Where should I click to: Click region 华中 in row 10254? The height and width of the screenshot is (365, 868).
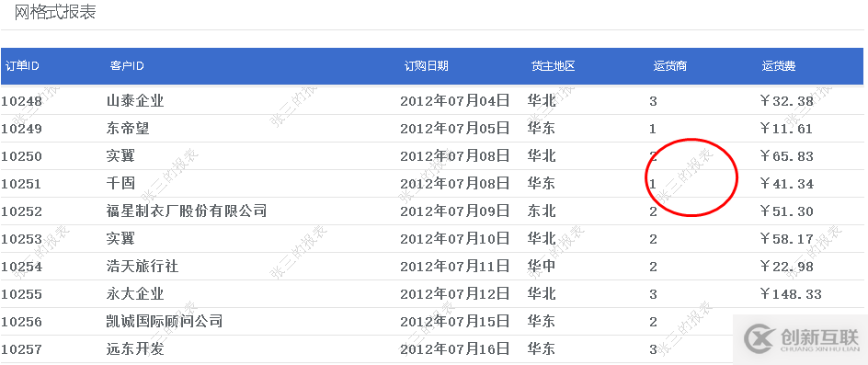[x=542, y=267]
